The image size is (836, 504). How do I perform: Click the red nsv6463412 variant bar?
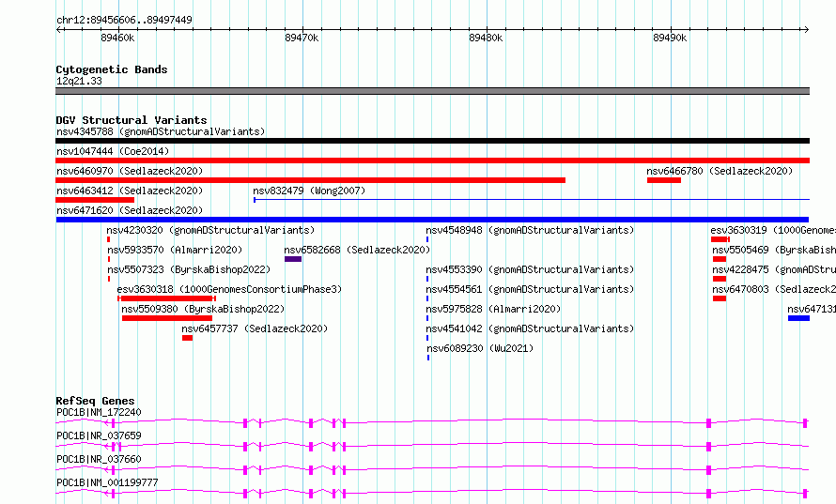[x=95, y=200]
